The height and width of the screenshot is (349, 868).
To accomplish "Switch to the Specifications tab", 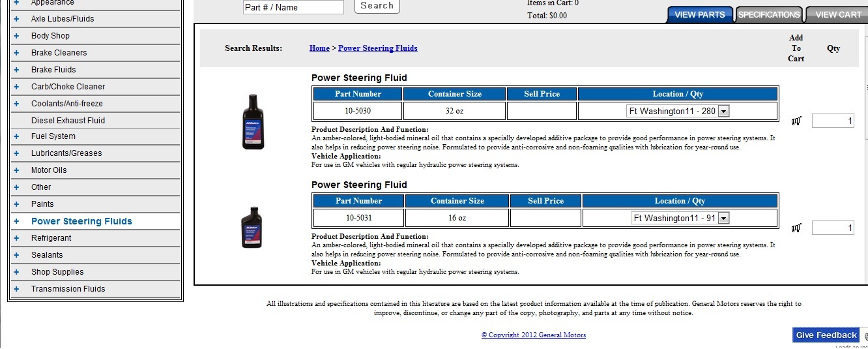I will point(769,14).
